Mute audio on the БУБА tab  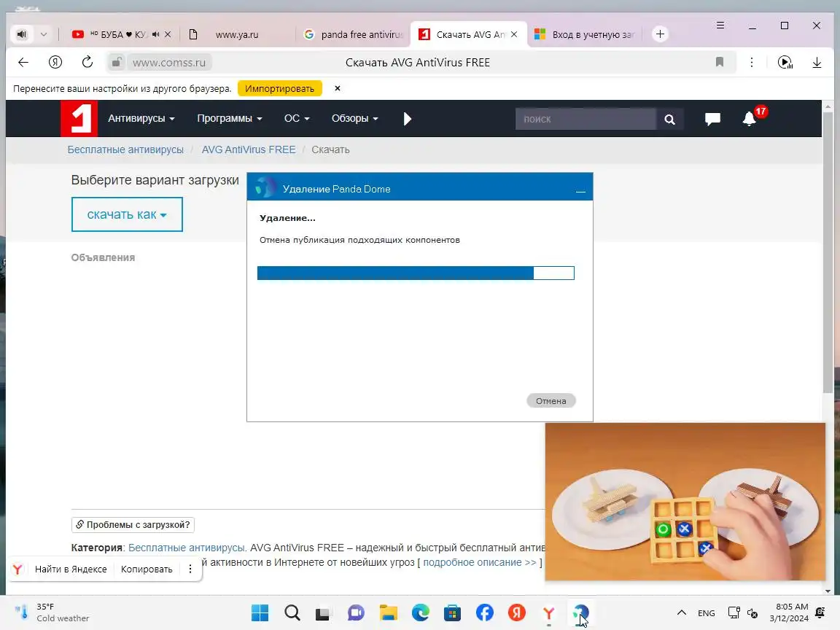[x=155, y=34]
